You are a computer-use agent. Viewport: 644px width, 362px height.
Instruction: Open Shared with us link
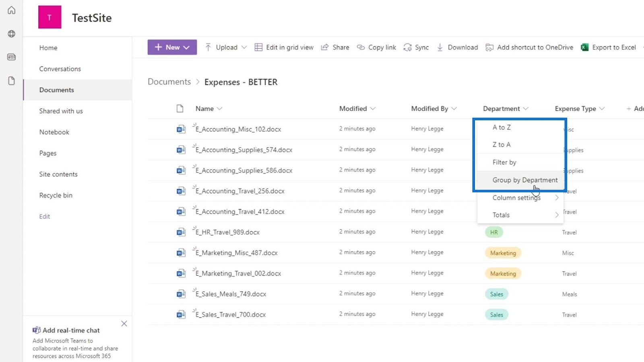61,111
